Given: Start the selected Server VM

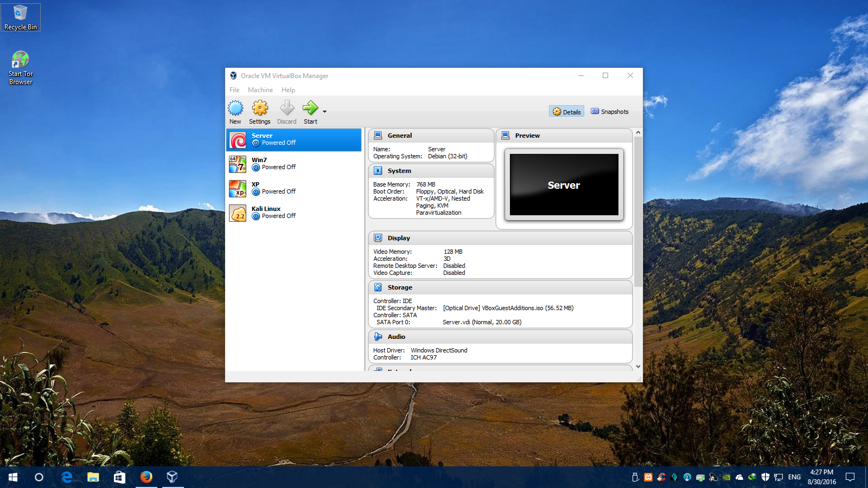Looking at the screenshot, I should (310, 112).
